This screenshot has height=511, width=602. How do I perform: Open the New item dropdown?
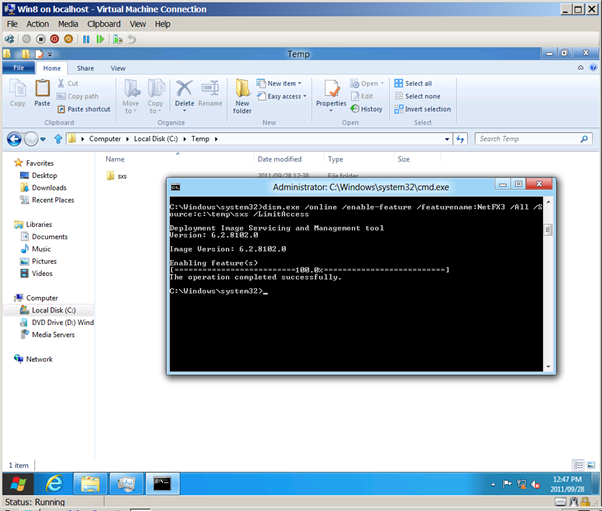tap(279, 83)
